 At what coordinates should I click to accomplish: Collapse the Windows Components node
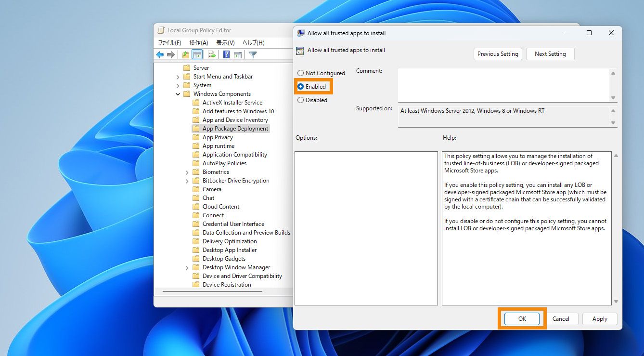coord(178,94)
